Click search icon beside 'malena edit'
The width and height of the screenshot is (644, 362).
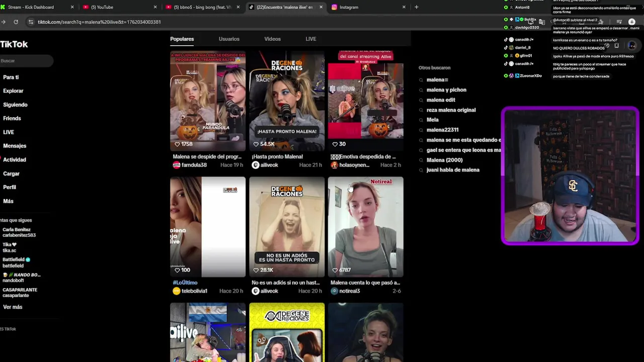(x=421, y=100)
